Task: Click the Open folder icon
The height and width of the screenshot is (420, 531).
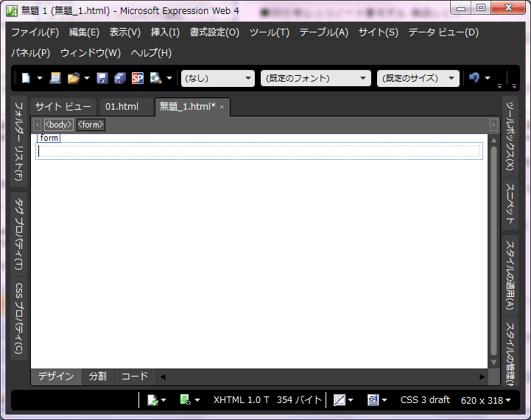Action: point(73,78)
